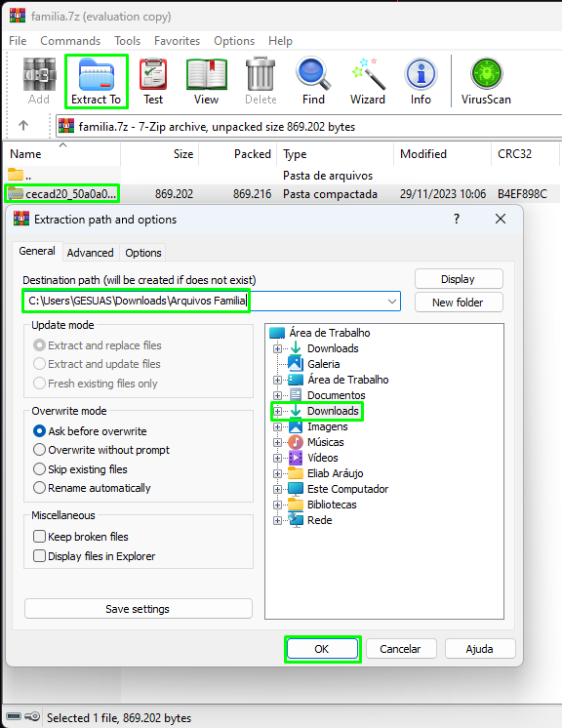
Task: Select Documentos in the folder tree
Action: (337, 395)
